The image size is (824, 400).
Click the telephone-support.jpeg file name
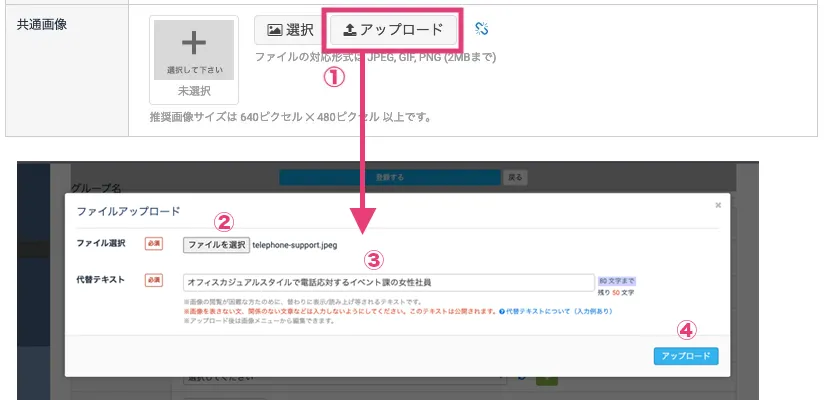pyautogui.click(x=296, y=244)
